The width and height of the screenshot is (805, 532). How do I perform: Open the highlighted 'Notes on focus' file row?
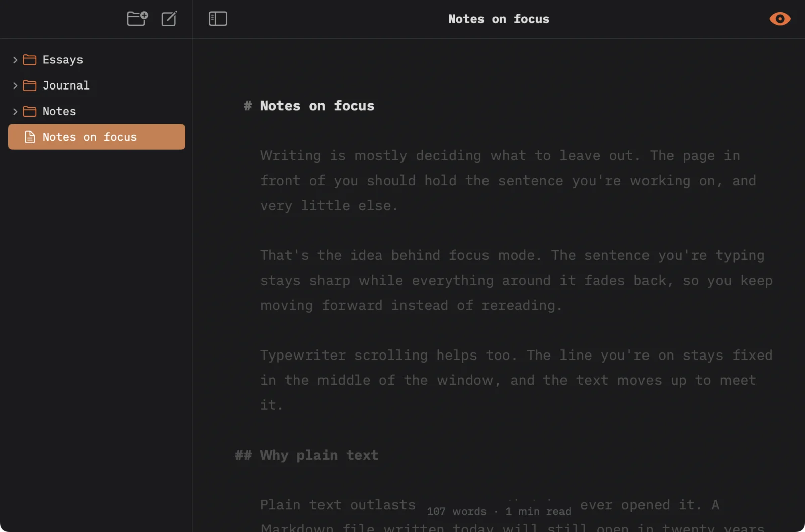tap(97, 137)
